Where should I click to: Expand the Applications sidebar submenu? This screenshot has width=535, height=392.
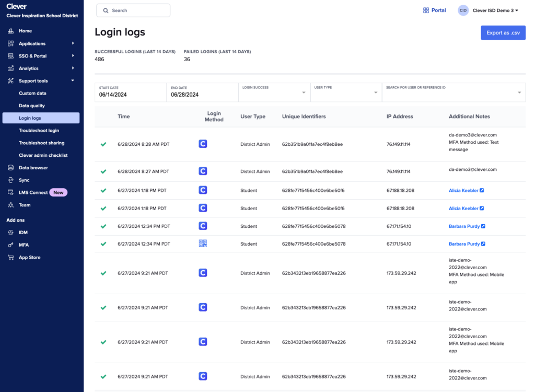[73, 43]
